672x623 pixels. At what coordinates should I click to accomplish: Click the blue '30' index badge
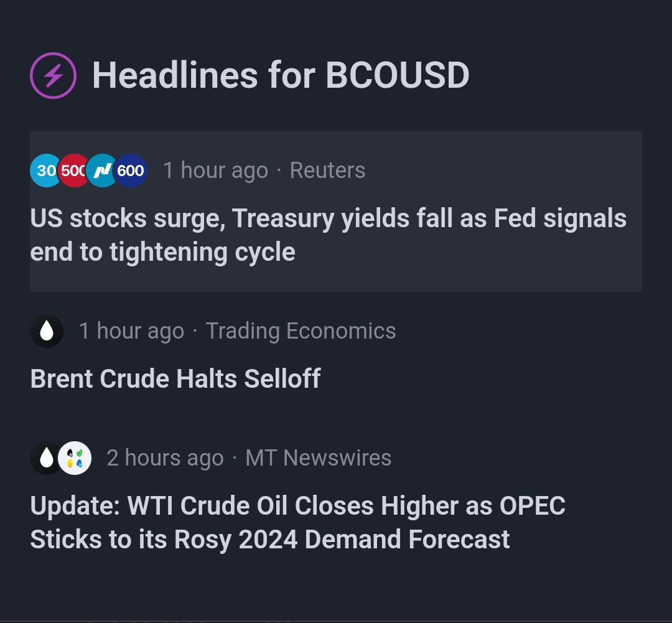[x=45, y=171]
